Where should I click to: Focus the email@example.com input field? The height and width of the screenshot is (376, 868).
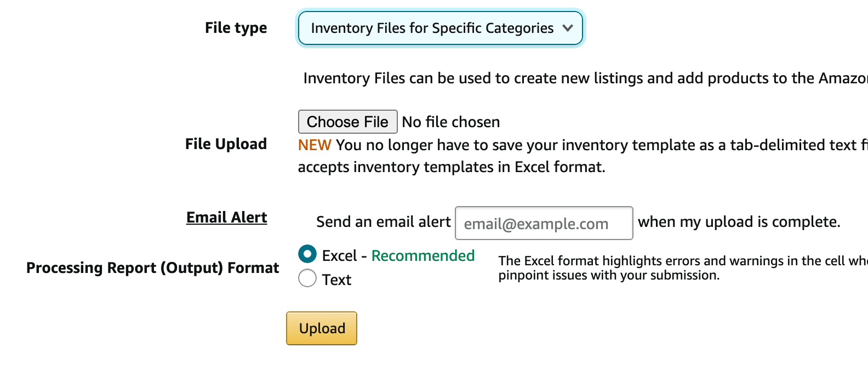tap(544, 223)
